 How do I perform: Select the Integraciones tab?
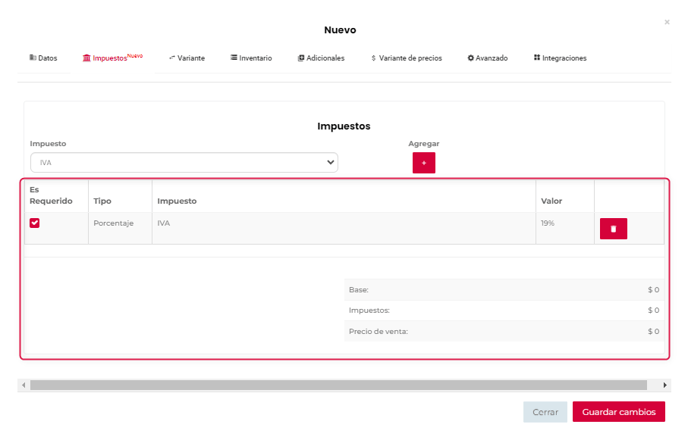pyautogui.click(x=560, y=58)
